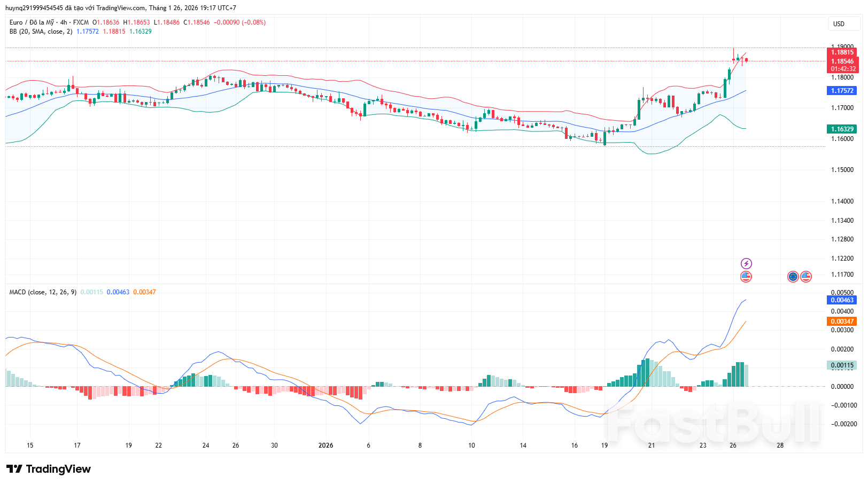Select the MACD (close, 12, 26, 9) legend
Viewport: 868px width, 485px height.
click(43, 292)
